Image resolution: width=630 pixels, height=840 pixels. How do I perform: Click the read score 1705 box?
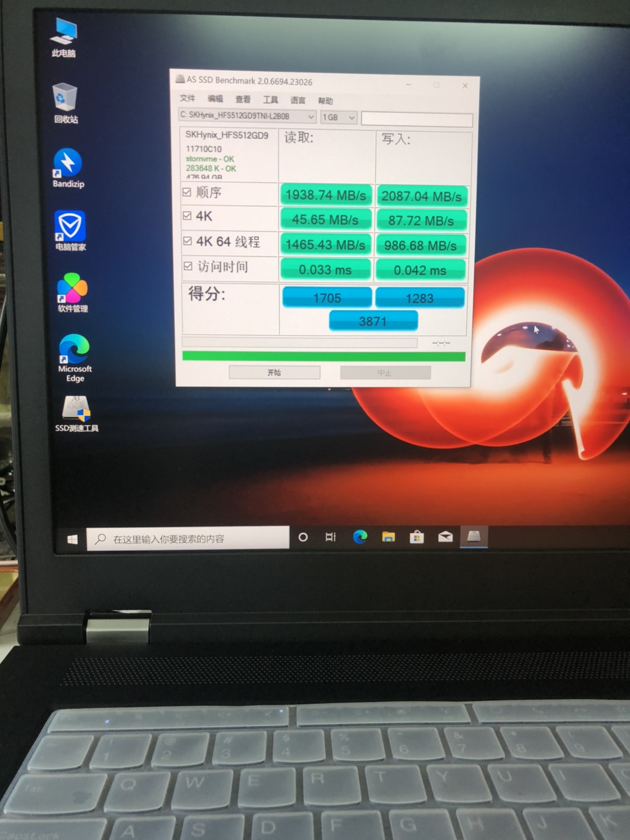(x=327, y=298)
